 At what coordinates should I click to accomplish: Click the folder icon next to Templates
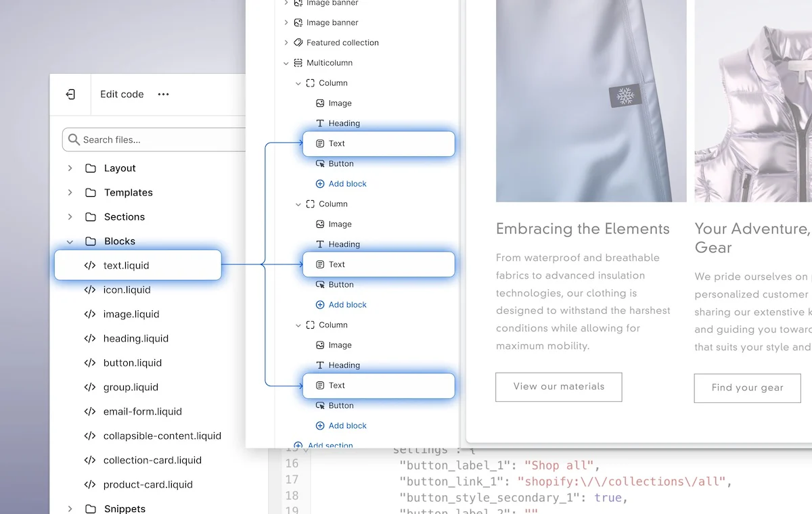[91, 193]
